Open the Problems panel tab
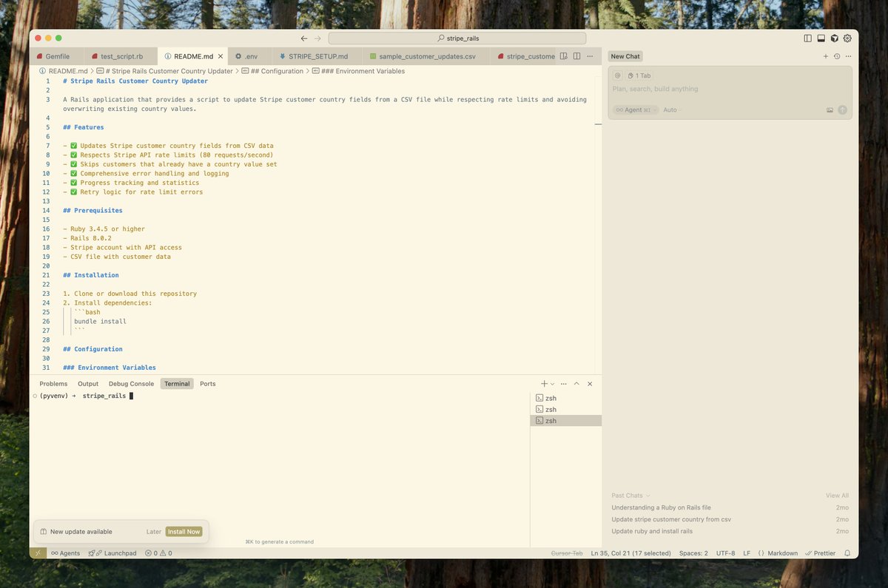888x588 pixels. [53, 384]
